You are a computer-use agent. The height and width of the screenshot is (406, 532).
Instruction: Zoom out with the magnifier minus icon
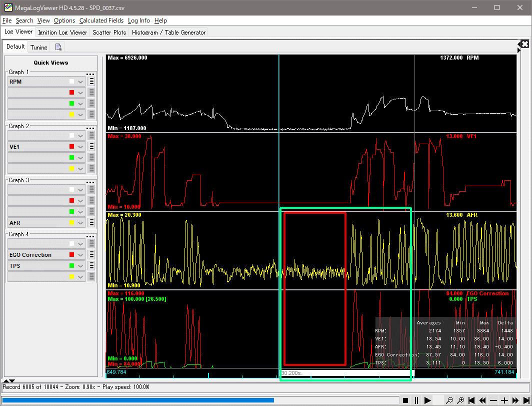450,400
